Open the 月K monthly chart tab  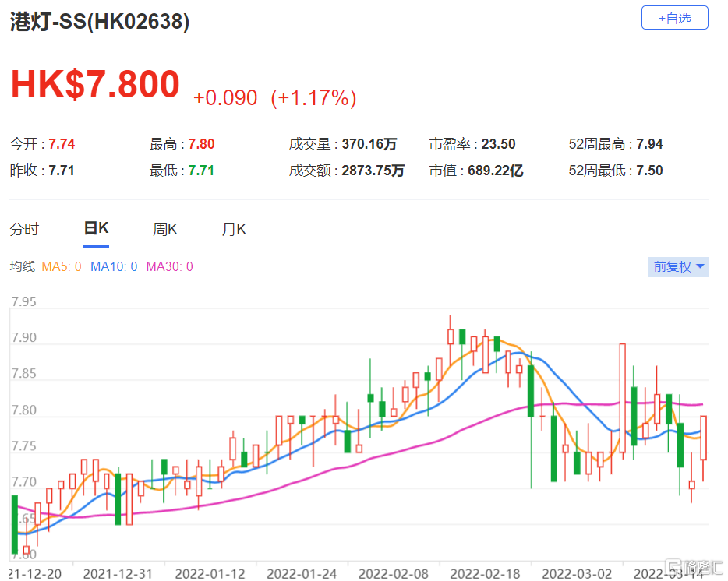[x=234, y=229]
